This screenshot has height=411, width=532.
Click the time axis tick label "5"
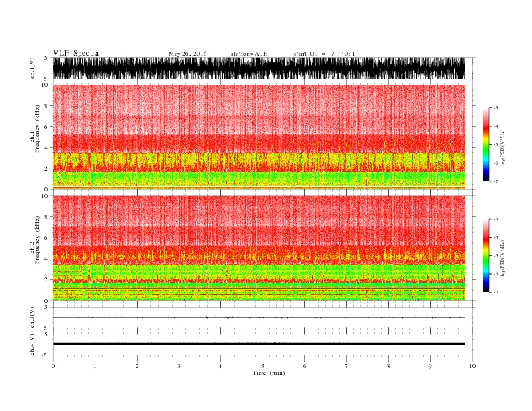(x=263, y=366)
